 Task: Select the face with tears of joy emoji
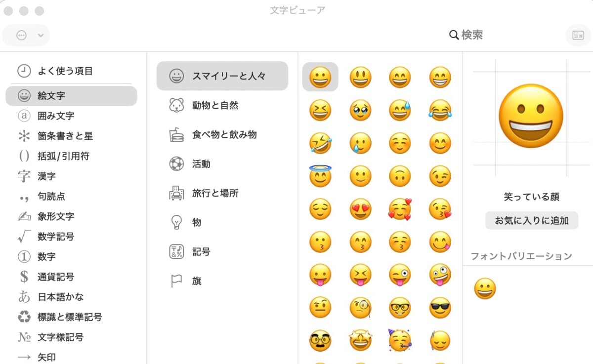[x=440, y=110]
